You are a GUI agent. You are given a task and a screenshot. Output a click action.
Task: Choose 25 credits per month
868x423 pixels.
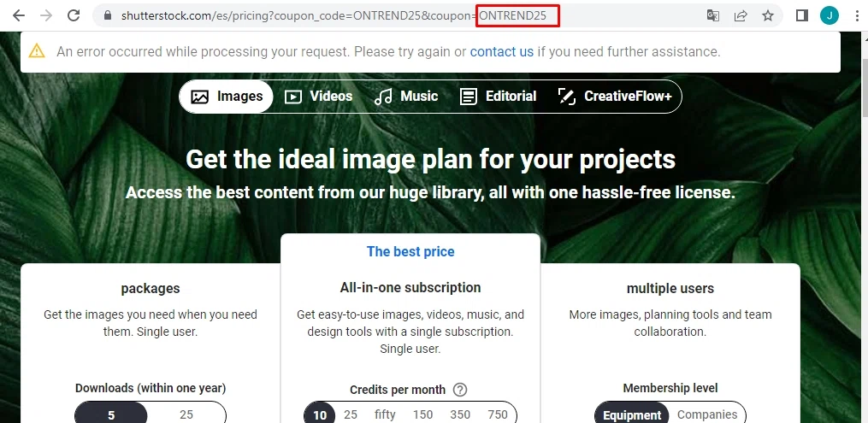pos(351,414)
